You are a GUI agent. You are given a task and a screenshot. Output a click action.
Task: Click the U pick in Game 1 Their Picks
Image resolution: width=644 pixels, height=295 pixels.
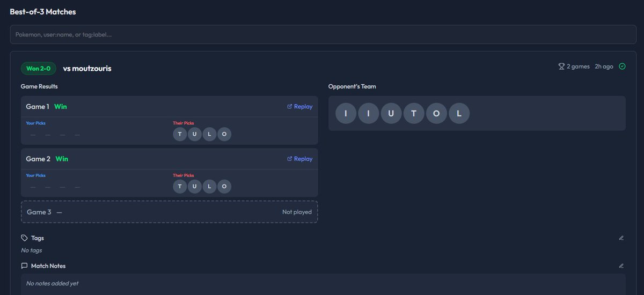[x=195, y=134]
